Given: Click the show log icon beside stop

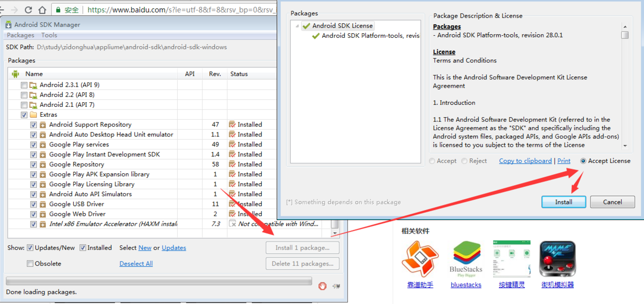Looking at the screenshot, I should tap(336, 286).
